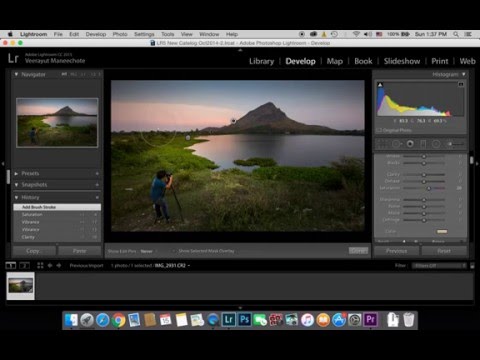Image resolution: width=480 pixels, height=360 pixels.
Task: Open the Develop menu in menu bar
Action: (x=96, y=34)
